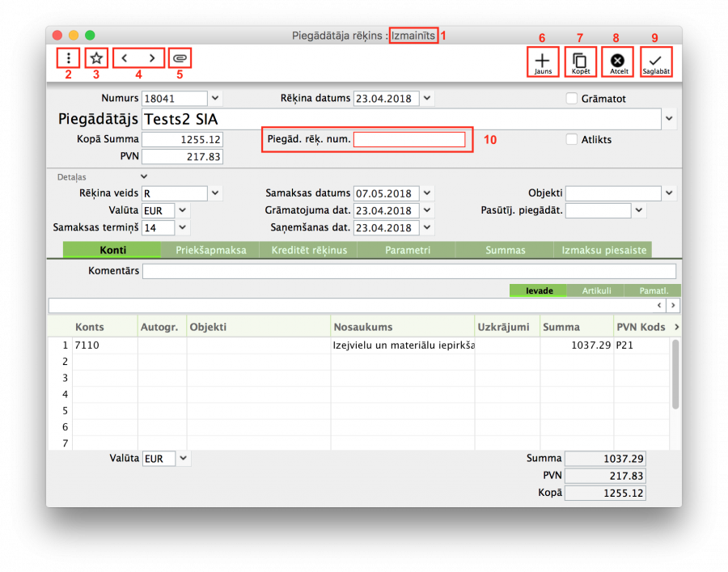Click the Piegād. rēķ. num. input field
728x572 pixels.
(408, 139)
